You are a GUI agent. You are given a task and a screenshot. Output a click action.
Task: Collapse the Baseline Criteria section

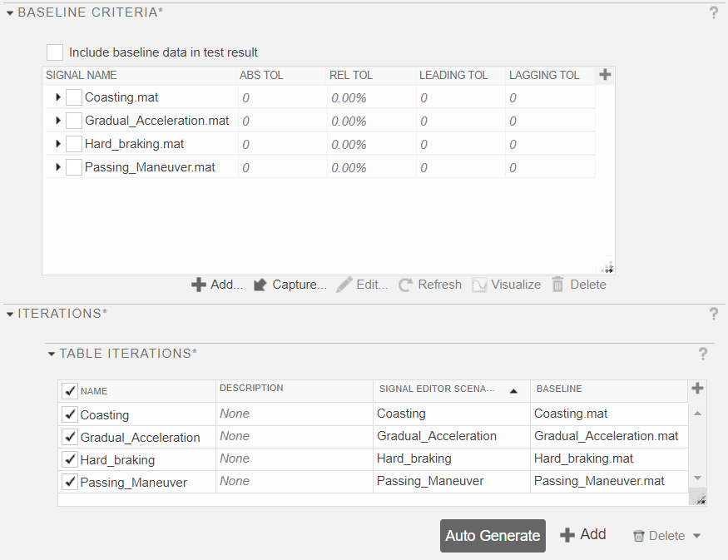(8, 12)
